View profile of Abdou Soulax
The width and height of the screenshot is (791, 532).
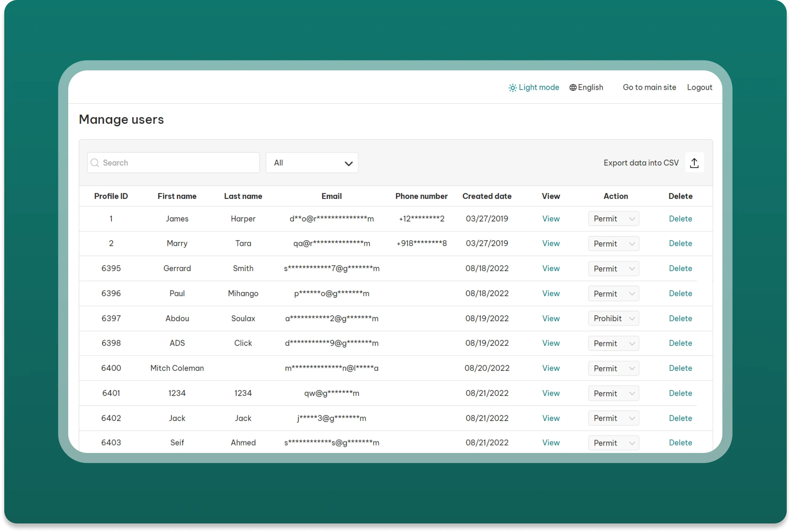tap(551, 318)
